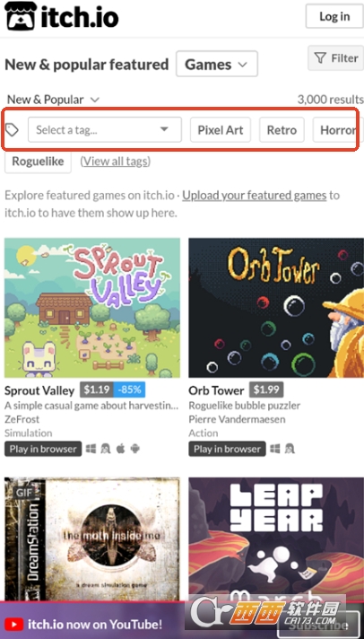Follow Upload your featured games link
Viewport: 364px width, 639px height.
tap(255, 196)
